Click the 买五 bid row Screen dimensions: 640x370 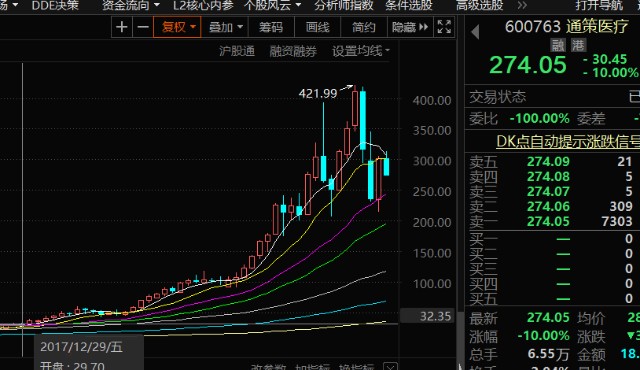[552, 299]
